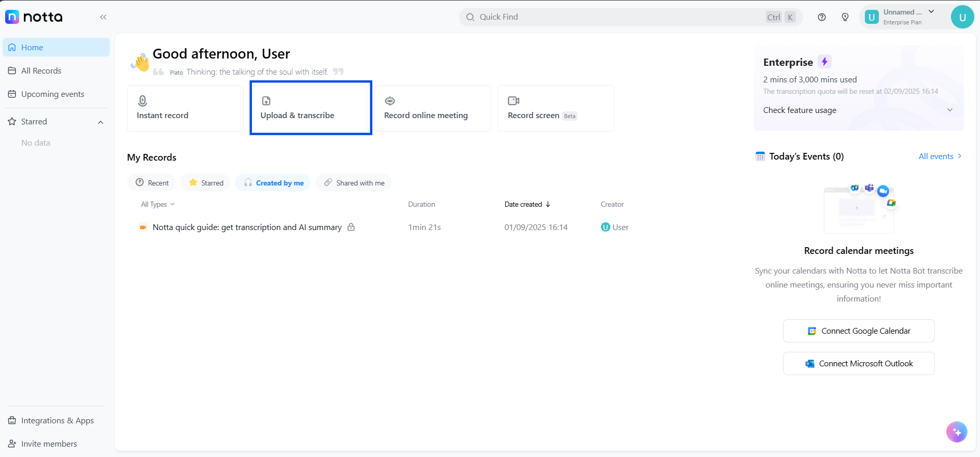Select Invite members
This screenshot has width=980, height=457.
[43, 444]
